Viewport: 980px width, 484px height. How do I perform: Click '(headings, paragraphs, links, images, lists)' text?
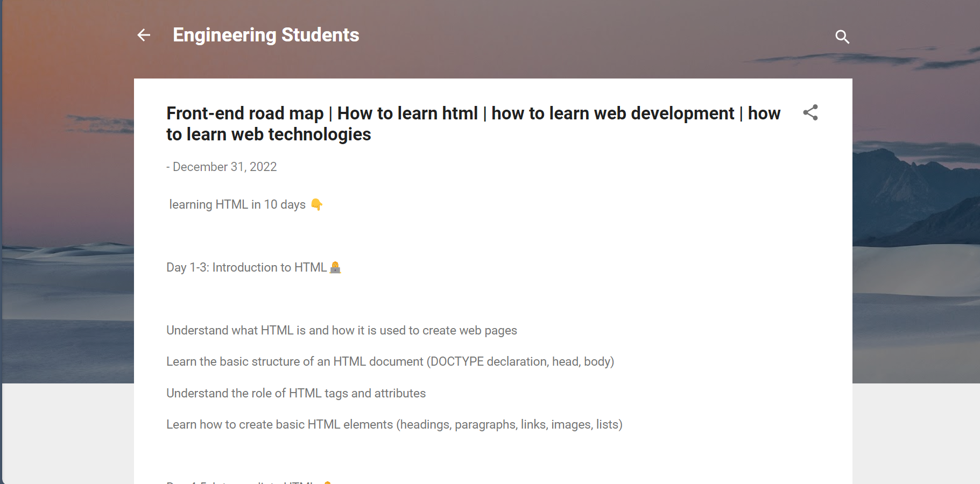click(x=509, y=425)
